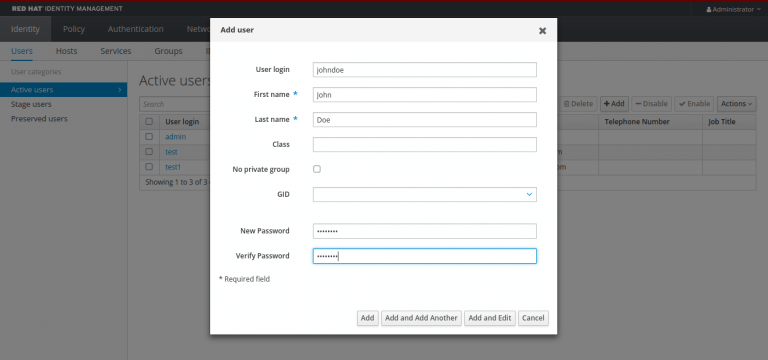Click the User login column header
The image size is (768, 360).
[182, 121]
